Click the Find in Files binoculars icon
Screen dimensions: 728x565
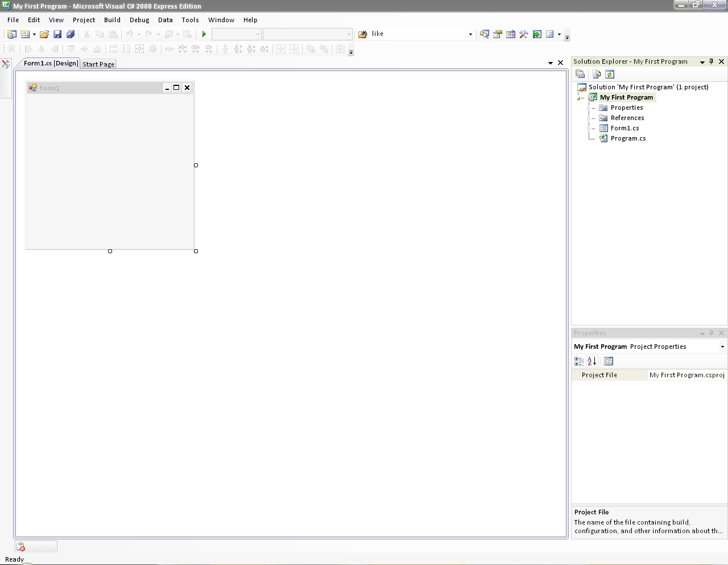[x=363, y=34]
